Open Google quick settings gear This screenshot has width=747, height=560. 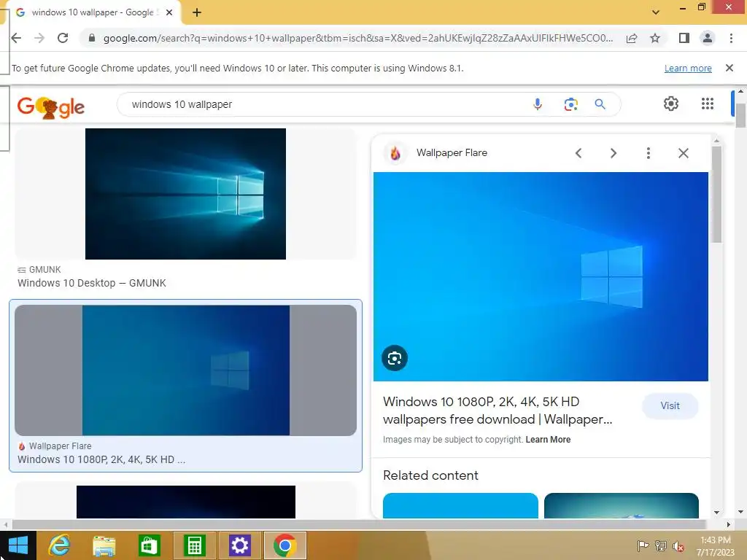[x=671, y=104]
